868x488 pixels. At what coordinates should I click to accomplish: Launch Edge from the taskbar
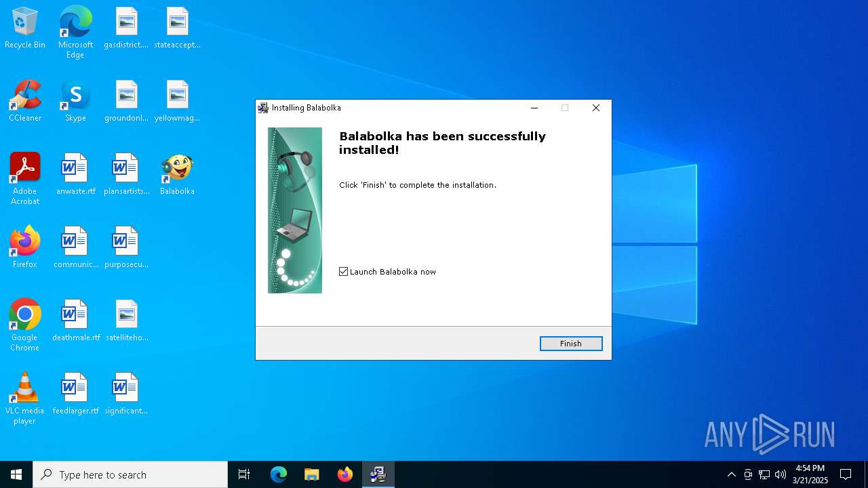(x=279, y=474)
